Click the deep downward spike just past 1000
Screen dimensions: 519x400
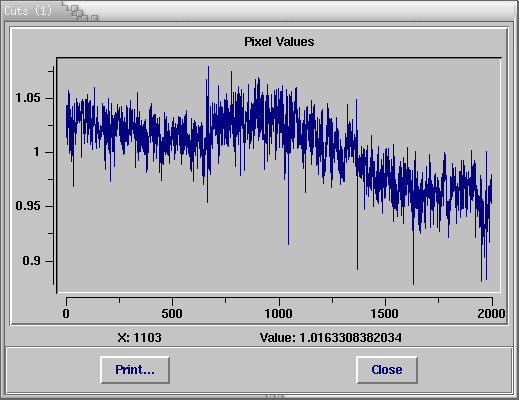tap(288, 243)
